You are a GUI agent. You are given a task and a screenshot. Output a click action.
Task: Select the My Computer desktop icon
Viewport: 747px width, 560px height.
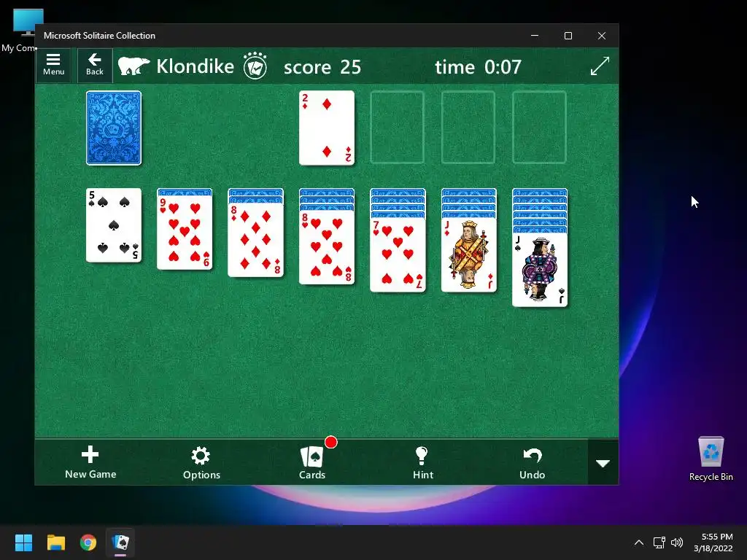coord(21,29)
